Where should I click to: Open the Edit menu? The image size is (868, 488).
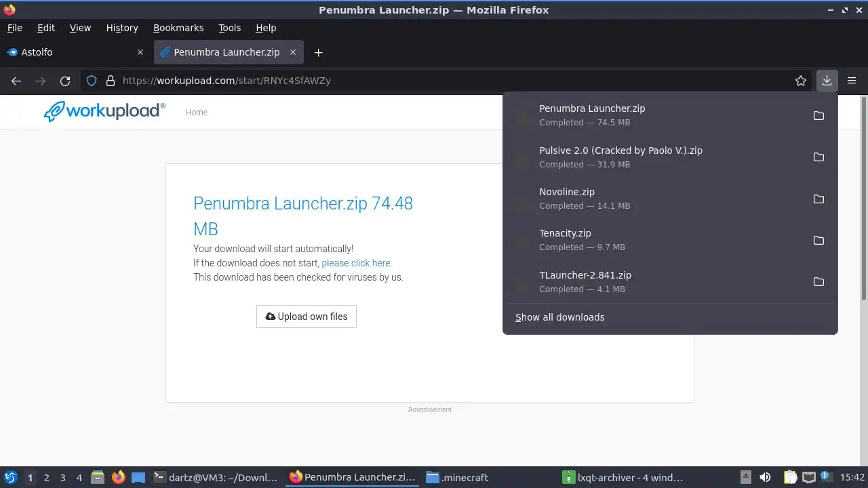click(x=46, y=28)
